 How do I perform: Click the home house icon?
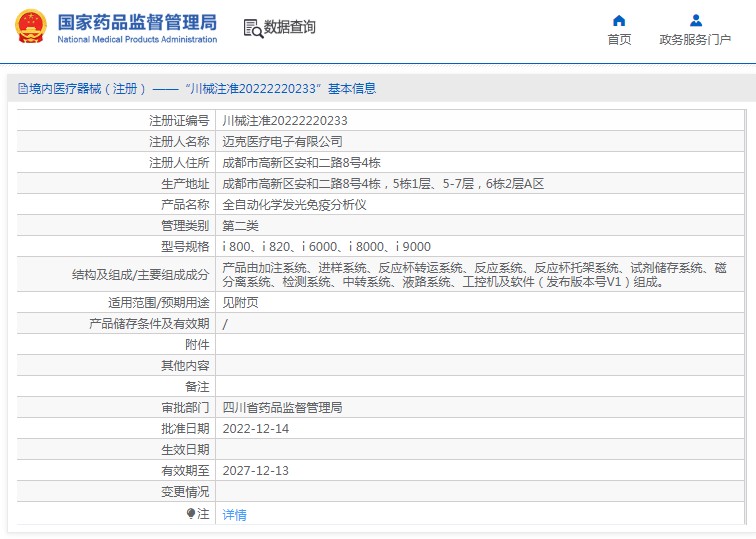coord(619,20)
